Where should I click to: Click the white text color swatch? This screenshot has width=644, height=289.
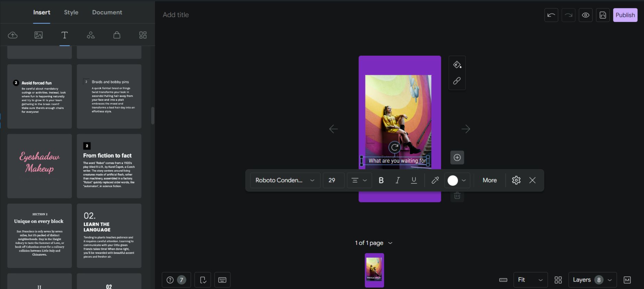click(x=453, y=181)
